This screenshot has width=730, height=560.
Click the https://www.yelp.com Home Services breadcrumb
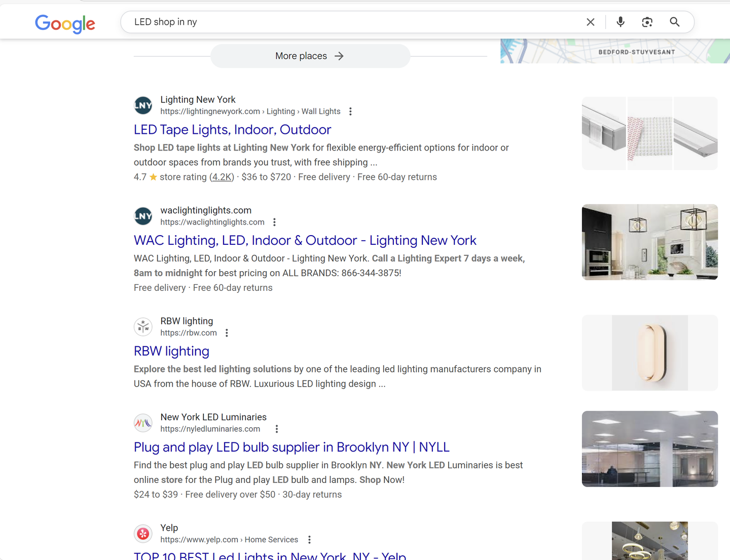coord(229,540)
